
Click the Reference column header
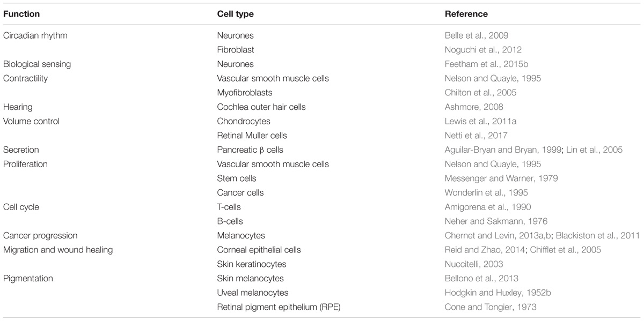[466, 14]
